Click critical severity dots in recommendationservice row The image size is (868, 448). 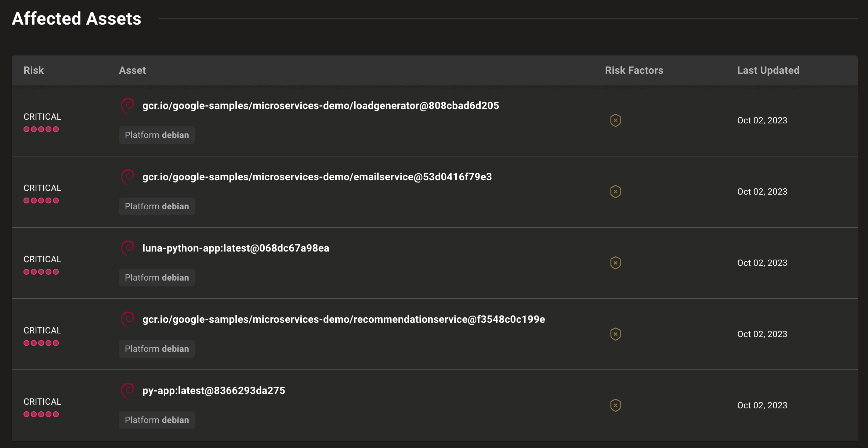41,343
